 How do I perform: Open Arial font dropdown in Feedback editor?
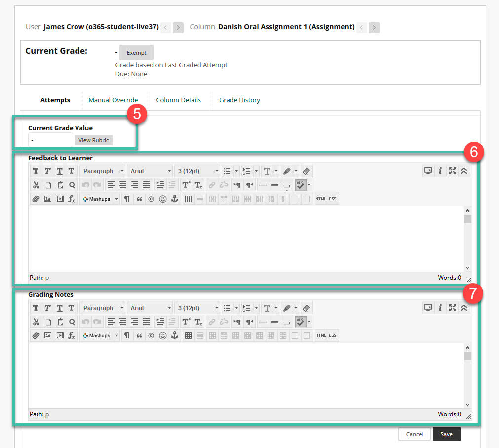pyautogui.click(x=150, y=171)
